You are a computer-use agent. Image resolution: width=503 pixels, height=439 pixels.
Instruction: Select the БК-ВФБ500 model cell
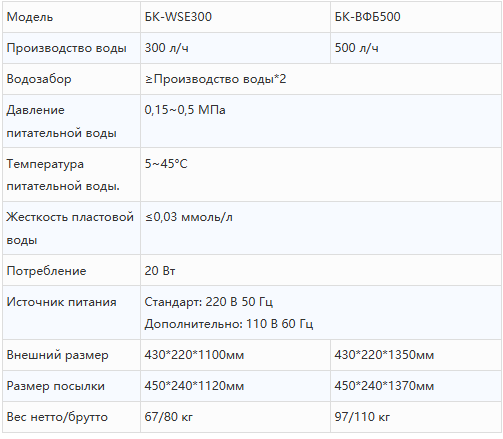[x=416, y=17]
